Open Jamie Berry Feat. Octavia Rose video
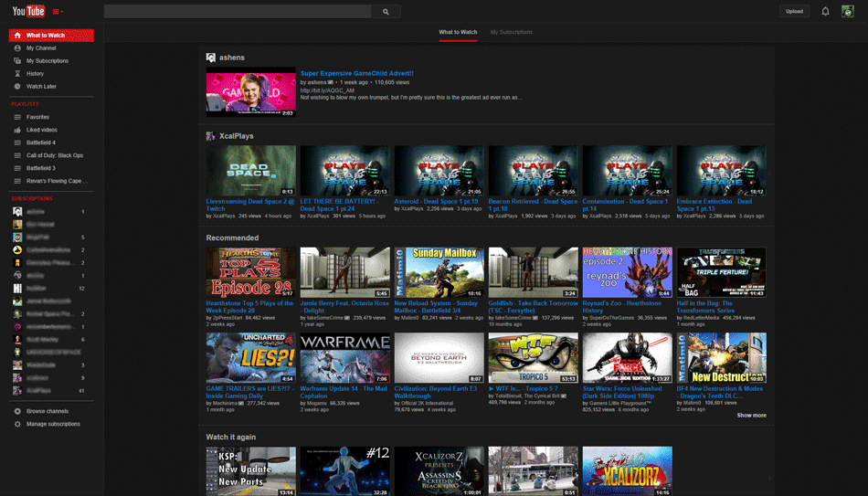868x496 pixels. coord(344,307)
